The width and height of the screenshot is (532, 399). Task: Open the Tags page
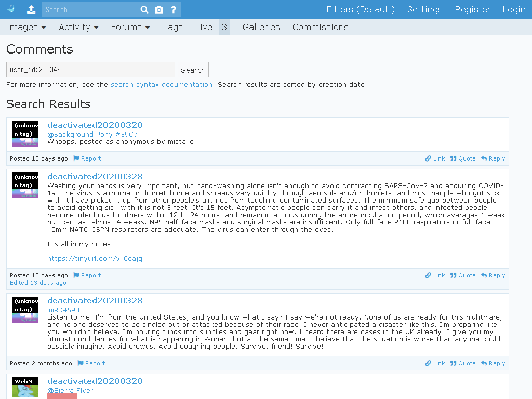172,27
